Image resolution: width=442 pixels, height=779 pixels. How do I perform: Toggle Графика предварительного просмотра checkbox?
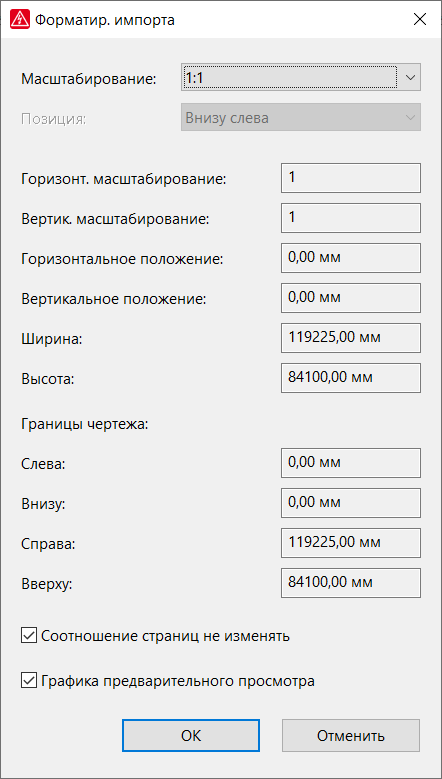click(29, 680)
